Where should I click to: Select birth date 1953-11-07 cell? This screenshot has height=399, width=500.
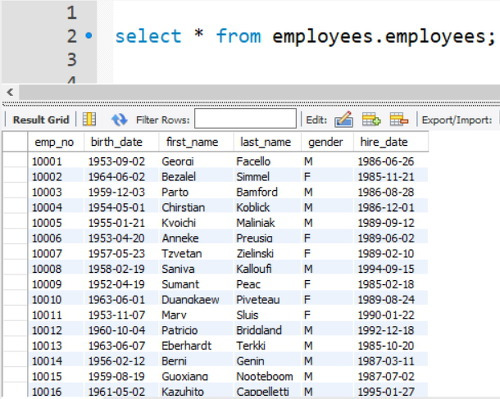121,315
